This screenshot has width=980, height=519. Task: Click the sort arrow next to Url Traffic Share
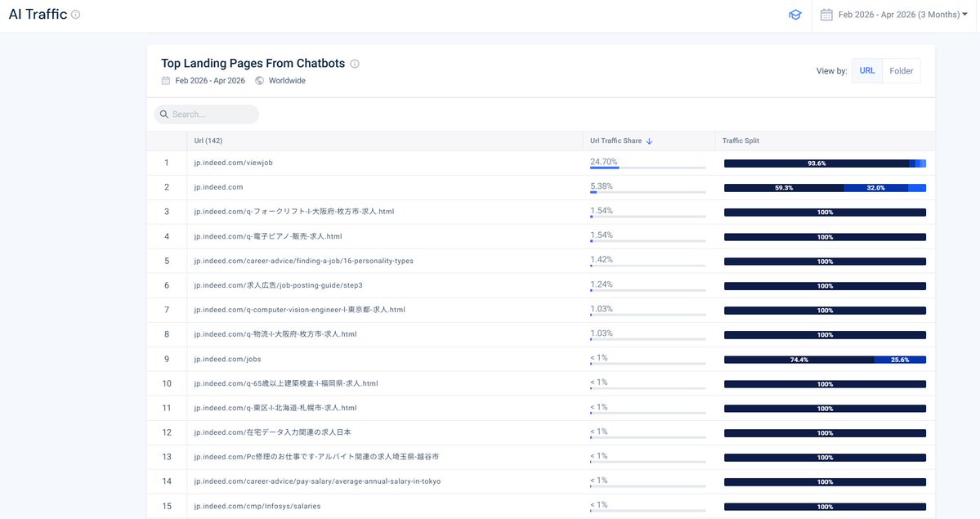coord(649,141)
